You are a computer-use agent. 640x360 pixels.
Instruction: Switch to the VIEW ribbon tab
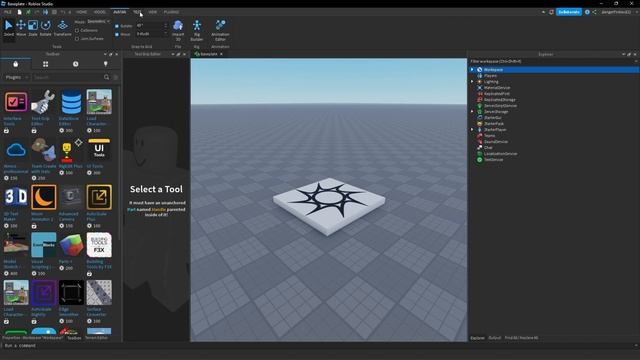153,12
